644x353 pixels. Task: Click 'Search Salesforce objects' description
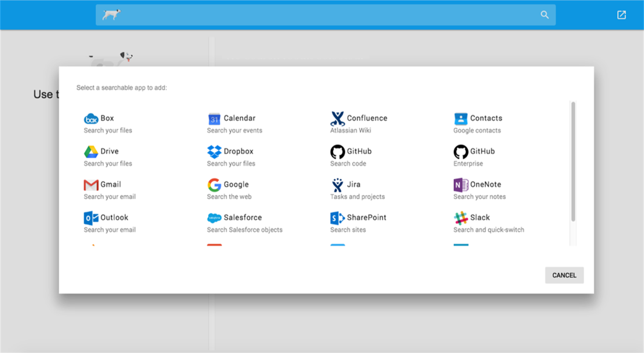245,230
